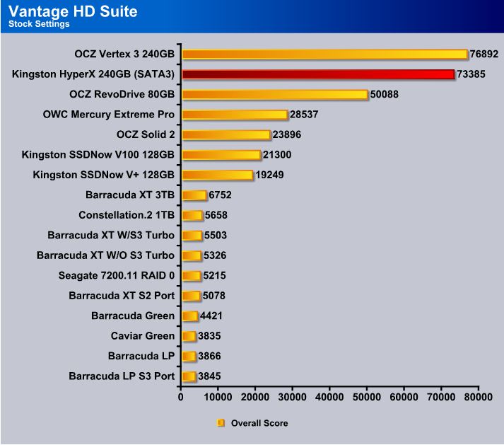504x445 pixels.
Task: Click the 'OCZ Vertex 3 240GB' label
Action: pyautogui.click(x=124, y=54)
